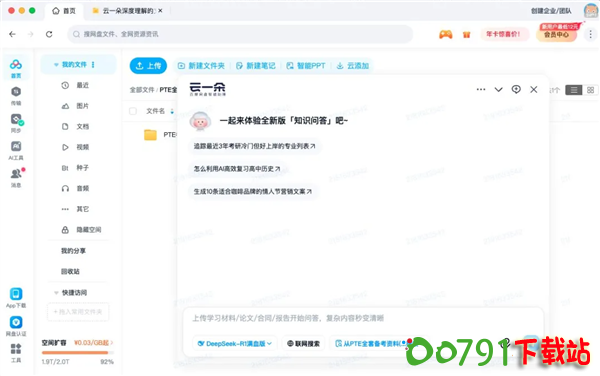Image resolution: width=600 pixels, height=376 pixels.
Task: Open the 同步 sync icon in sidebar
Action: [16, 123]
